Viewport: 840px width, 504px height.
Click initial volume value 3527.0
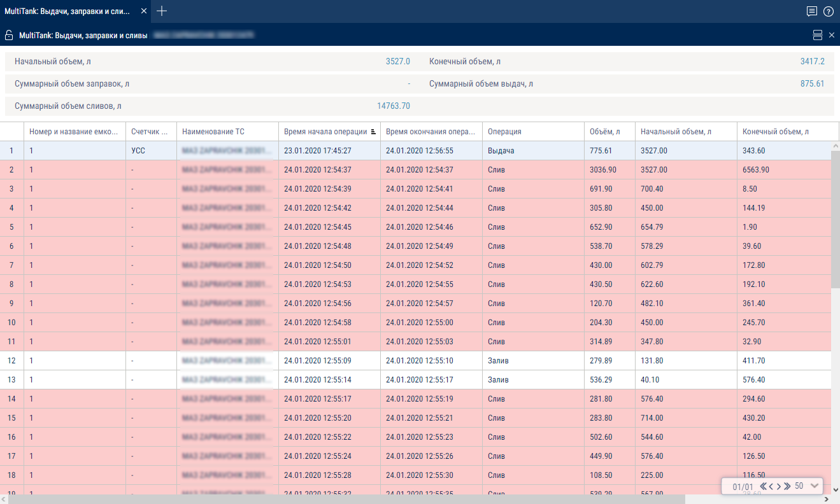[x=398, y=62]
